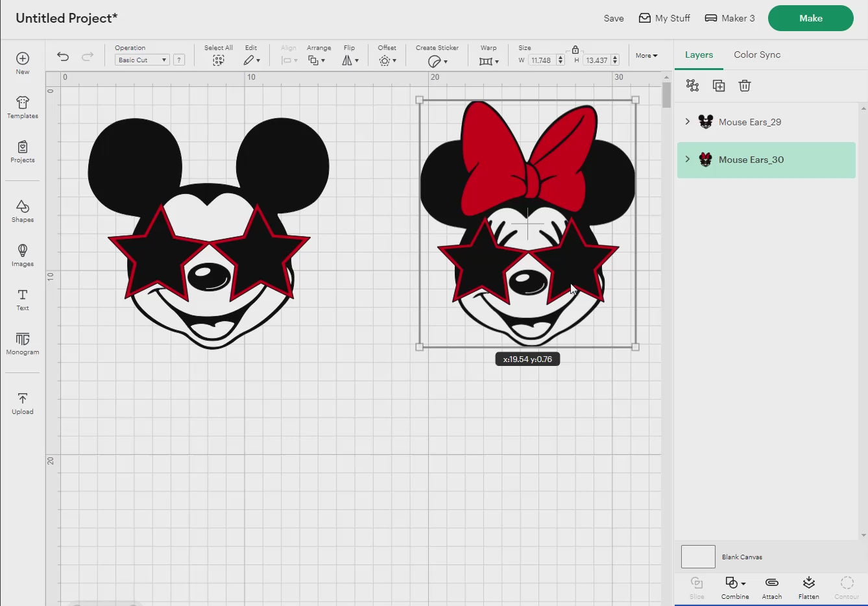The height and width of the screenshot is (606, 868).
Task: Open the Arrange dropdown
Action: (317, 60)
